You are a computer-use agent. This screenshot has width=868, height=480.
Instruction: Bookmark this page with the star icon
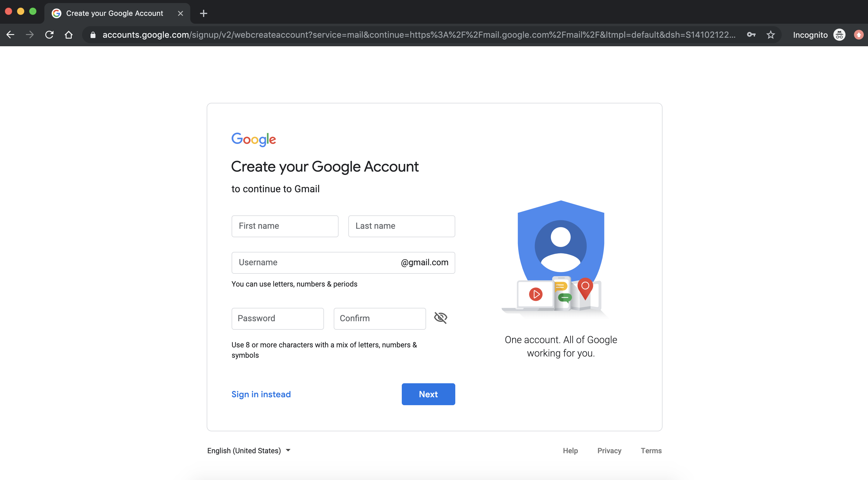tap(771, 35)
